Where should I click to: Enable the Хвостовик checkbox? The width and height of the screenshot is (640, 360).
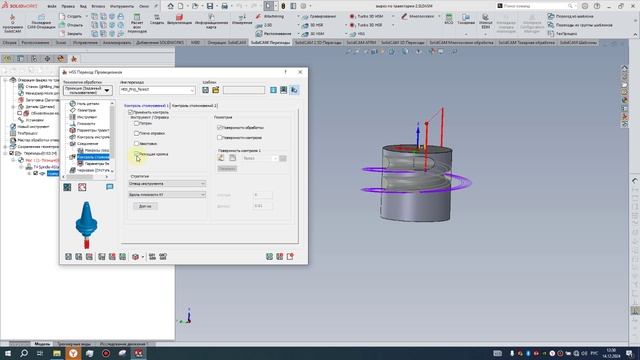tap(136, 143)
